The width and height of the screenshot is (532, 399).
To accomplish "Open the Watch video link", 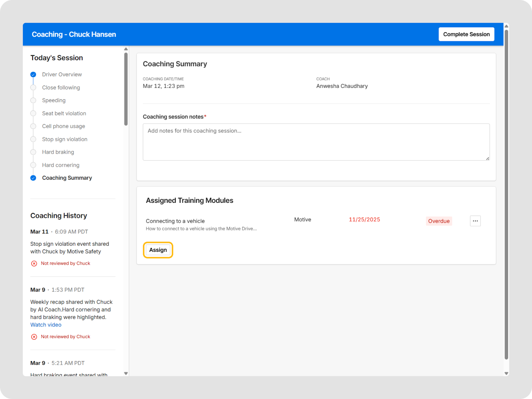I will 46,325.
